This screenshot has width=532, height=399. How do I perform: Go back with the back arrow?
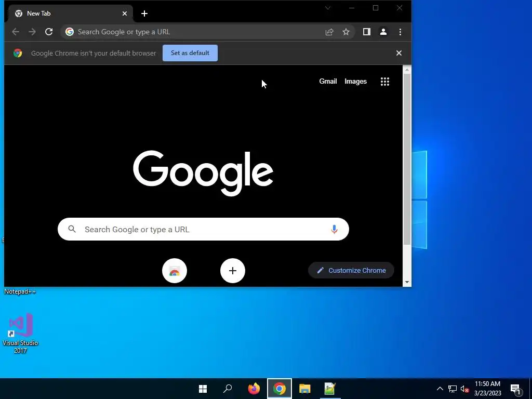[x=16, y=32]
